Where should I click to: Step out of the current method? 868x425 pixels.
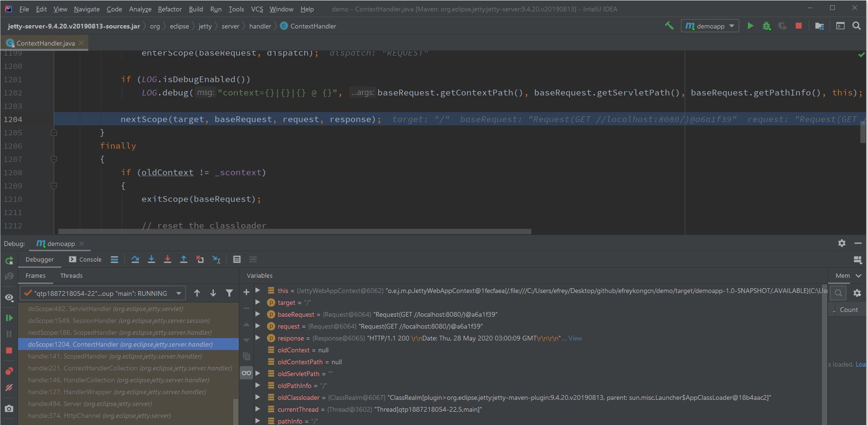184,259
